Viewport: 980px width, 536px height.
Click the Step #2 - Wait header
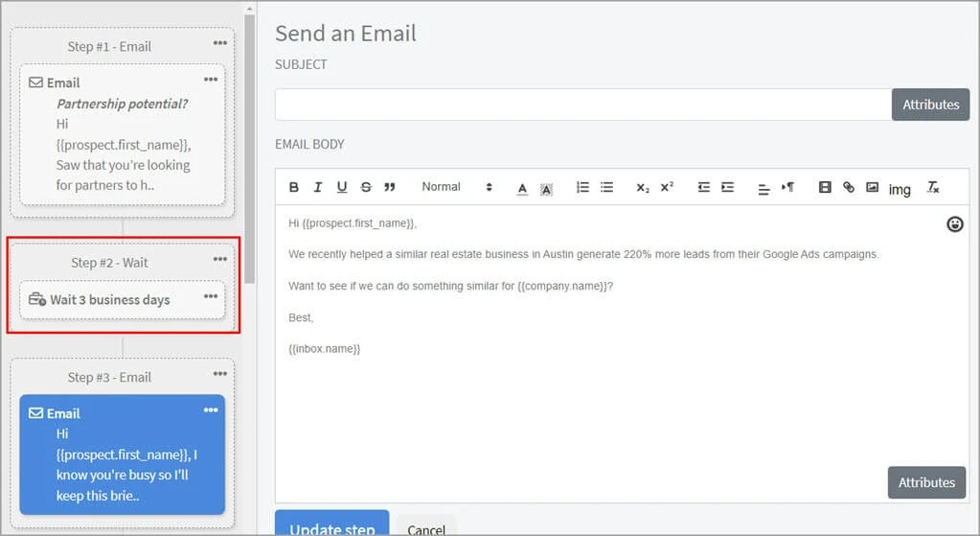(109, 263)
